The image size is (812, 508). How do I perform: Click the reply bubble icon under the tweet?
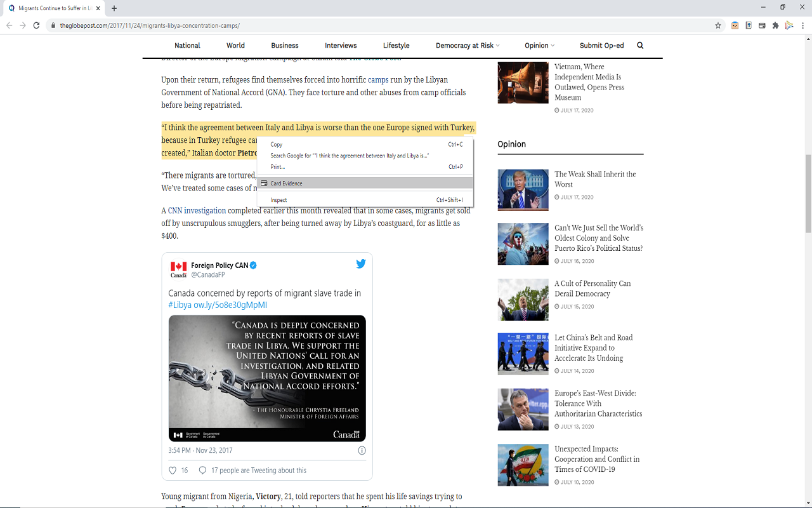(202, 471)
